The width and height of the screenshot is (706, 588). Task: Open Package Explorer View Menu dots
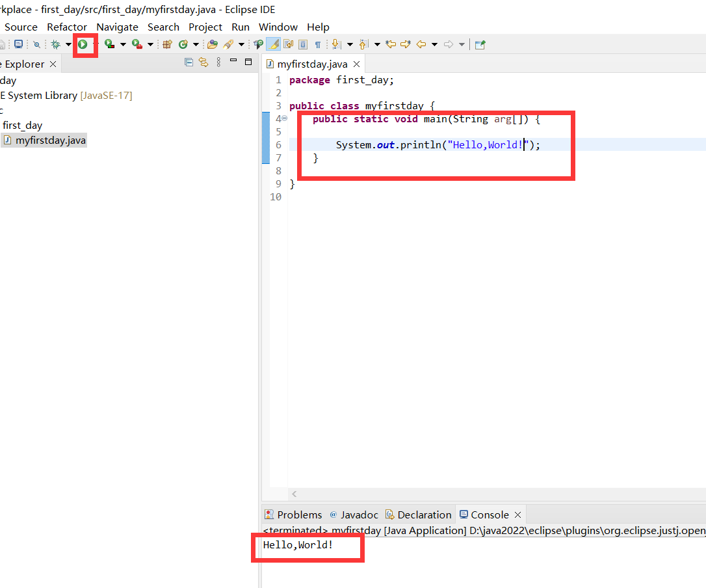click(218, 62)
